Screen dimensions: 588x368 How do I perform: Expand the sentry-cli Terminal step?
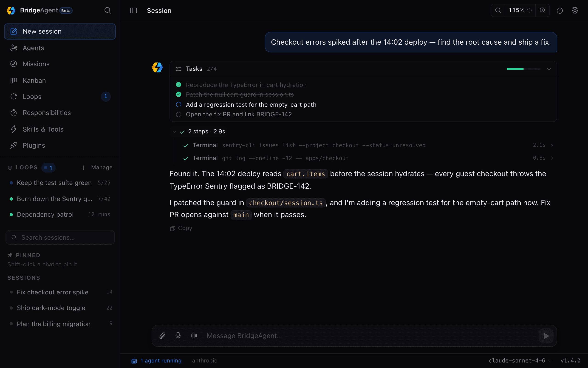(x=552, y=145)
